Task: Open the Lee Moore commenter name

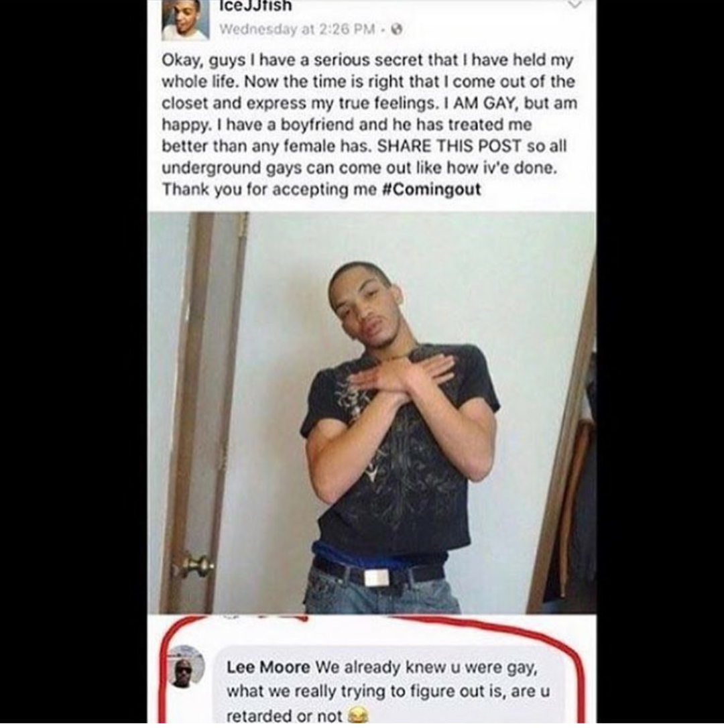Action: coord(268,667)
